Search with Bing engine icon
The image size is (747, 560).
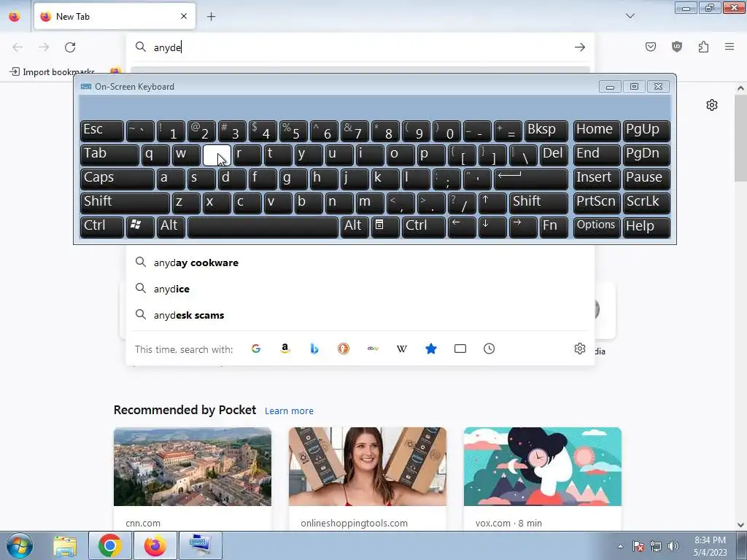click(x=314, y=349)
